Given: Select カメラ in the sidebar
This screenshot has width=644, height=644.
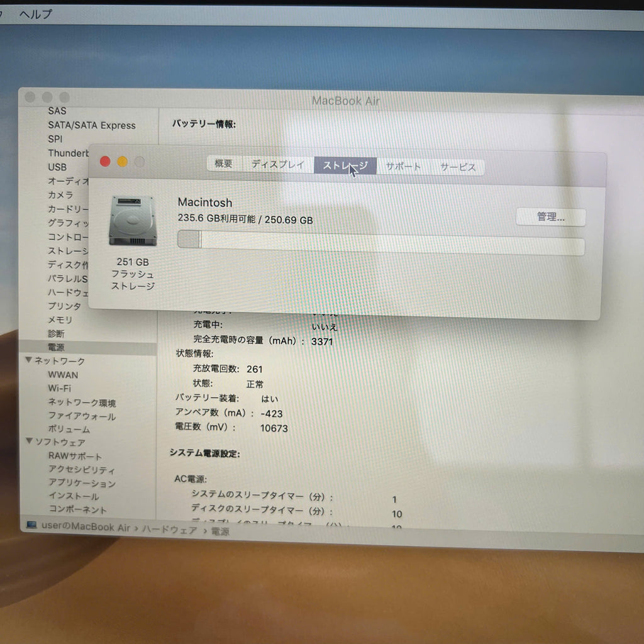Looking at the screenshot, I should click(60, 195).
